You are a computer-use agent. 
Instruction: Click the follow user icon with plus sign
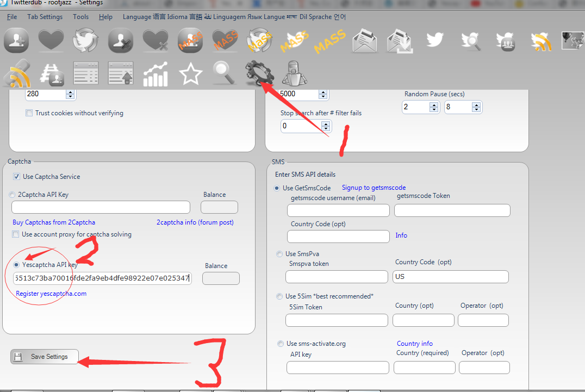pos(16,40)
